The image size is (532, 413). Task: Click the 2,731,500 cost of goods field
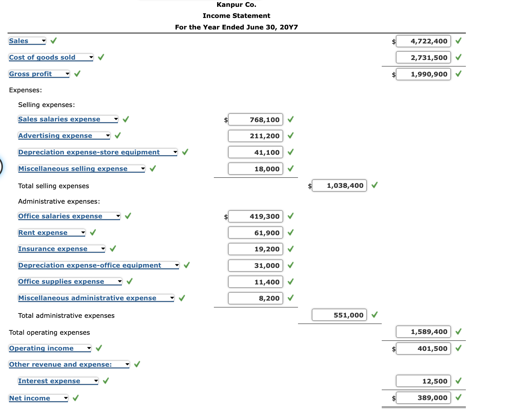pyautogui.click(x=423, y=57)
